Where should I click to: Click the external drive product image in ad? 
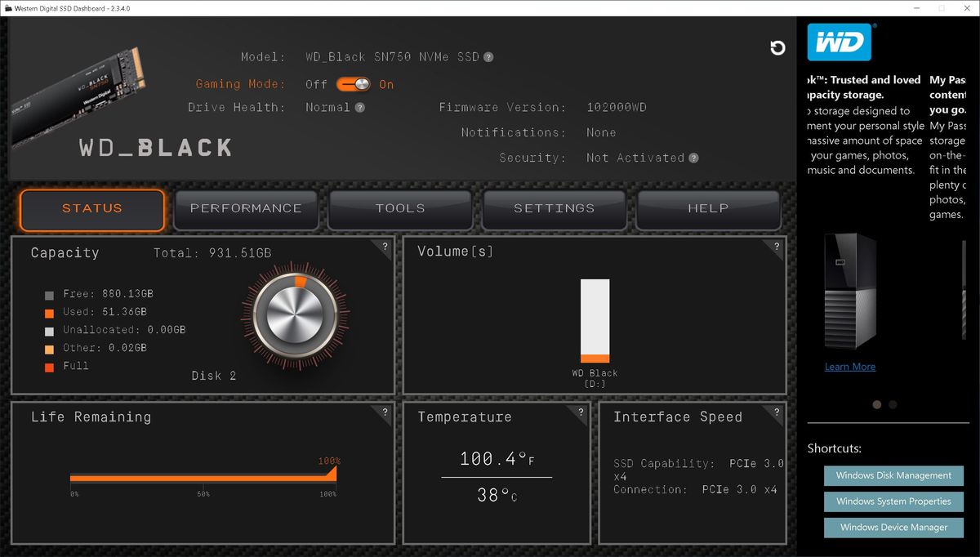coord(850,292)
